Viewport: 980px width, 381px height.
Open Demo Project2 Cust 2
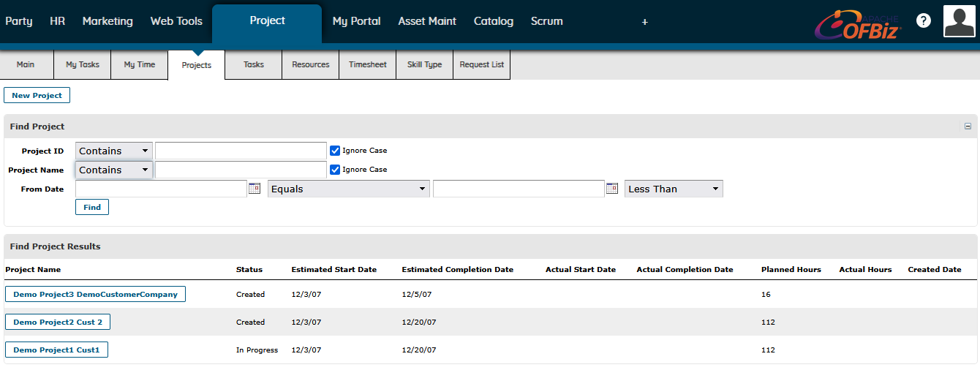tap(58, 322)
